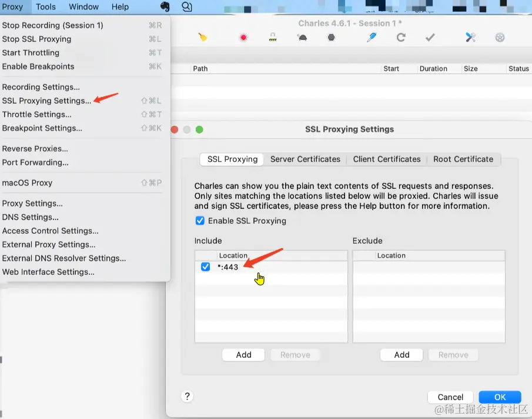Click the magnifier menu bar icon
This screenshot has width=532, height=419.
(186, 7)
